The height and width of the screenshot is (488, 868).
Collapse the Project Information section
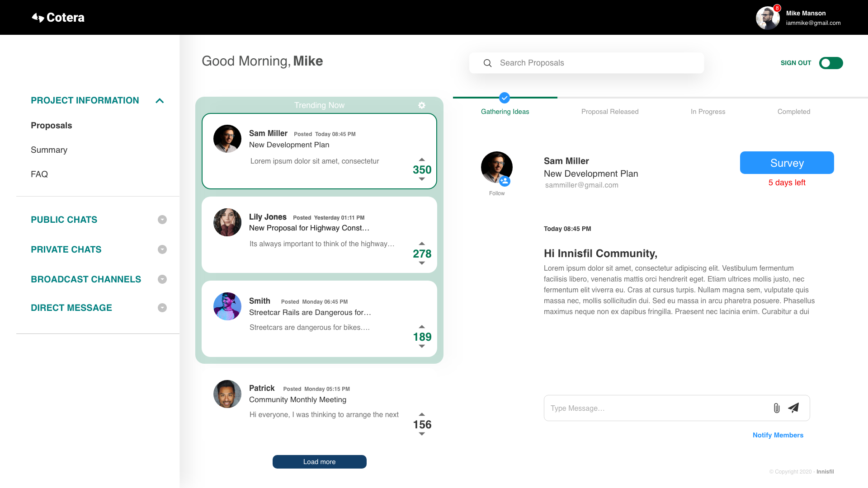coord(160,101)
